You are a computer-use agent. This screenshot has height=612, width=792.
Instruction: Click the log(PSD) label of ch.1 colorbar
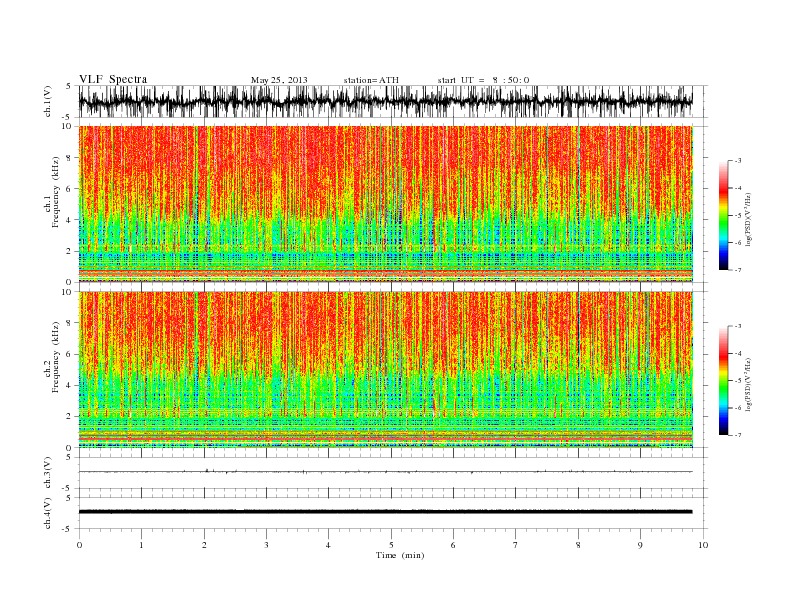748,220
